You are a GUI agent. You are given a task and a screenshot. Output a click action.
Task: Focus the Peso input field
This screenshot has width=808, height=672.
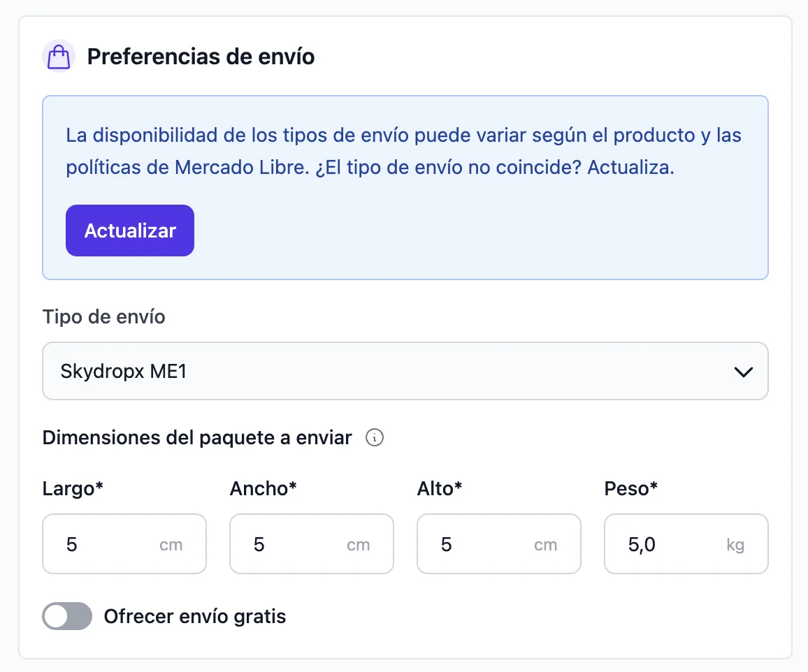coord(686,543)
